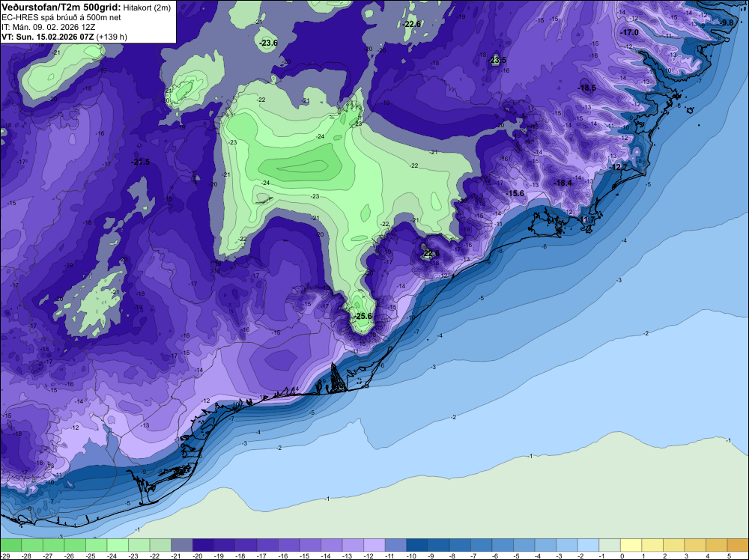
Task: Select the -21 gray legend swatch
Action: pos(181,545)
